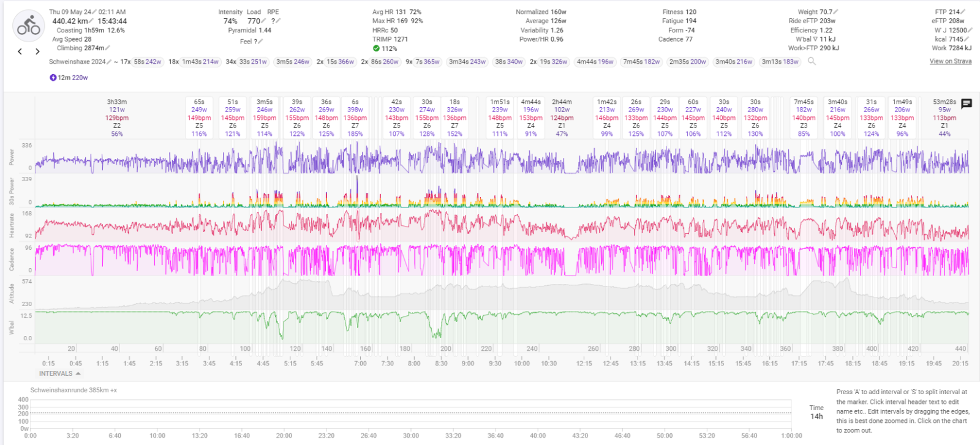This screenshot has height=445, width=980.
Task: Edit RPE value pencil icon
Action: pos(278,21)
